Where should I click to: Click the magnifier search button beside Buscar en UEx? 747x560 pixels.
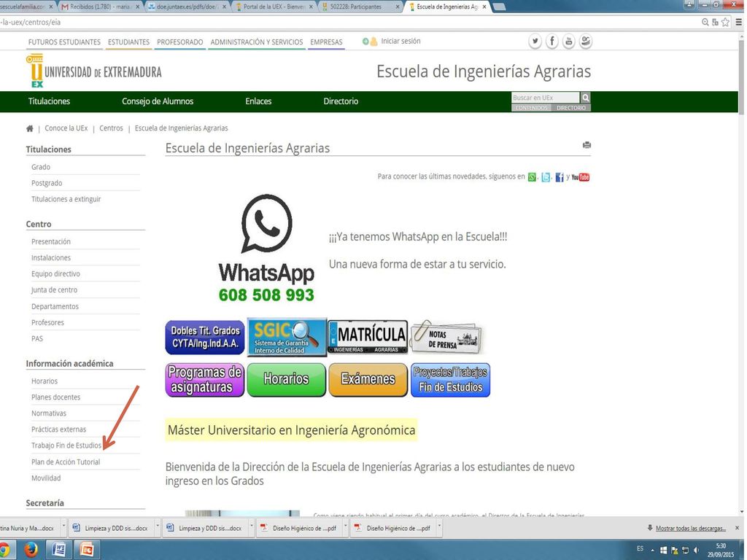pyautogui.click(x=586, y=98)
